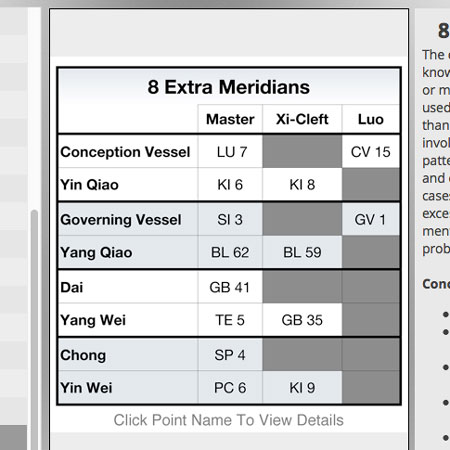
Task: Click the Yin Wei meridian name
Action: tap(86, 388)
